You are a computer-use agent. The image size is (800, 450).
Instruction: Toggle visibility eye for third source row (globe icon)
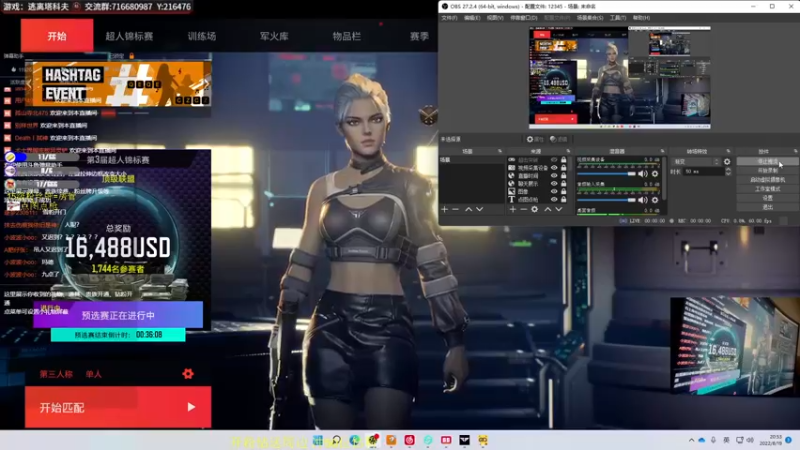(554, 176)
